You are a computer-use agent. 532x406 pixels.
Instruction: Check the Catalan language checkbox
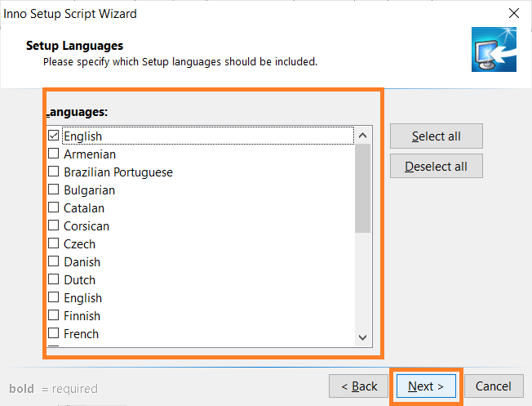[x=54, y=207]
